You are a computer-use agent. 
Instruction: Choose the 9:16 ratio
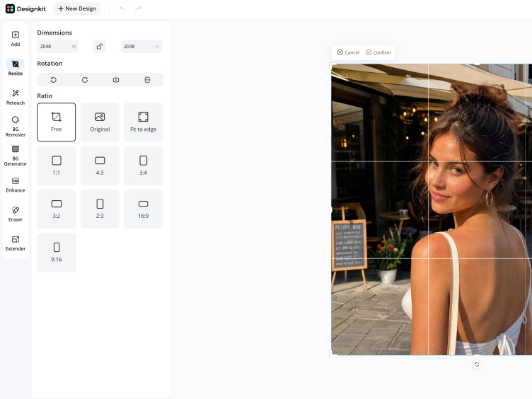(x=57, y=253)
